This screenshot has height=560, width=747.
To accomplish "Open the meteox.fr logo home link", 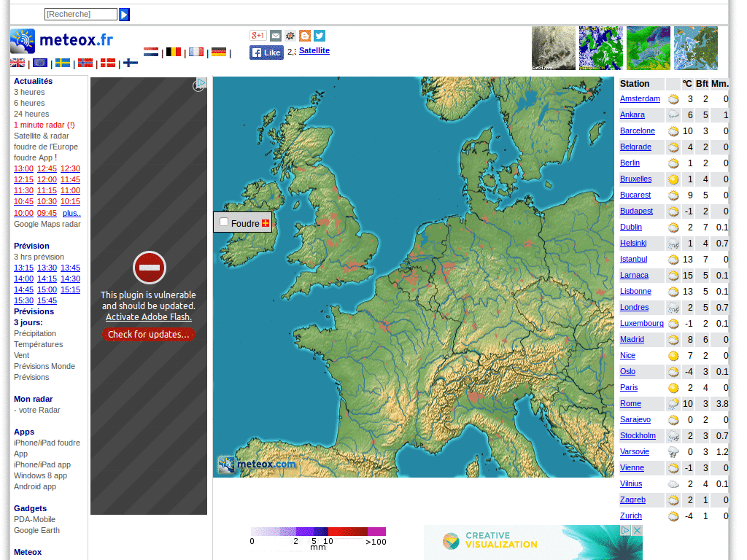I will click(62, 41).
